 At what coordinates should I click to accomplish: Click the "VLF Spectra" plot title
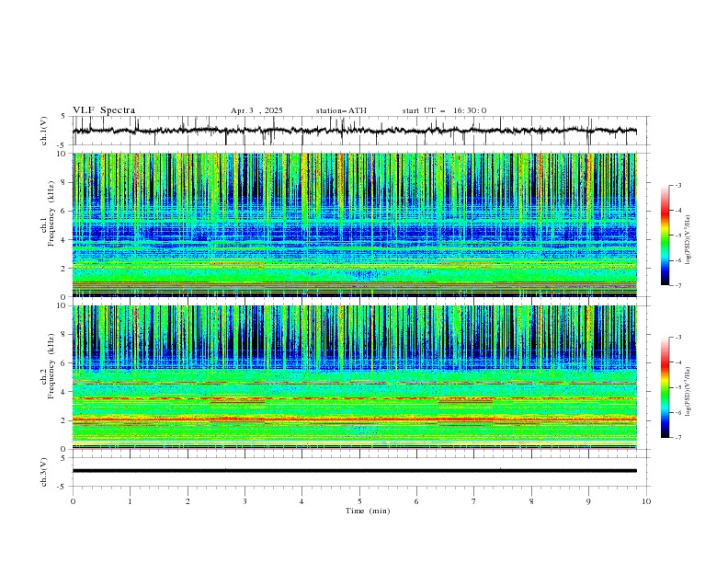(x=104, y=110)
